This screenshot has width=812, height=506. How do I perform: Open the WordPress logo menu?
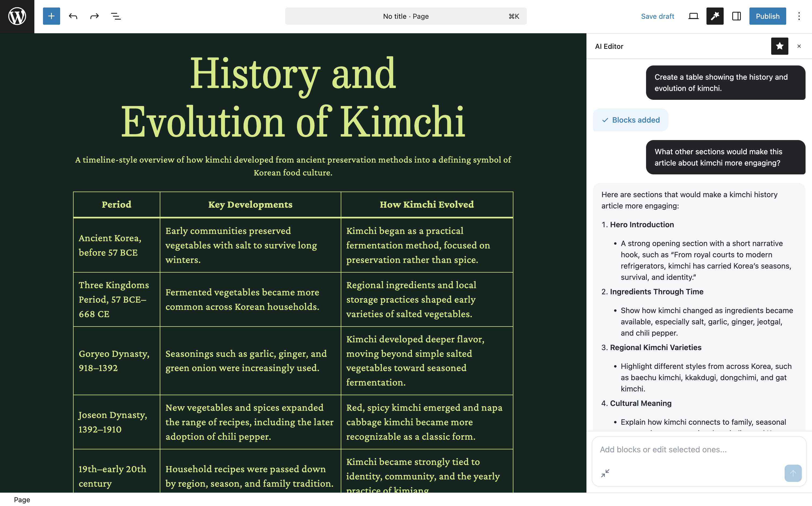coord(17,16)
